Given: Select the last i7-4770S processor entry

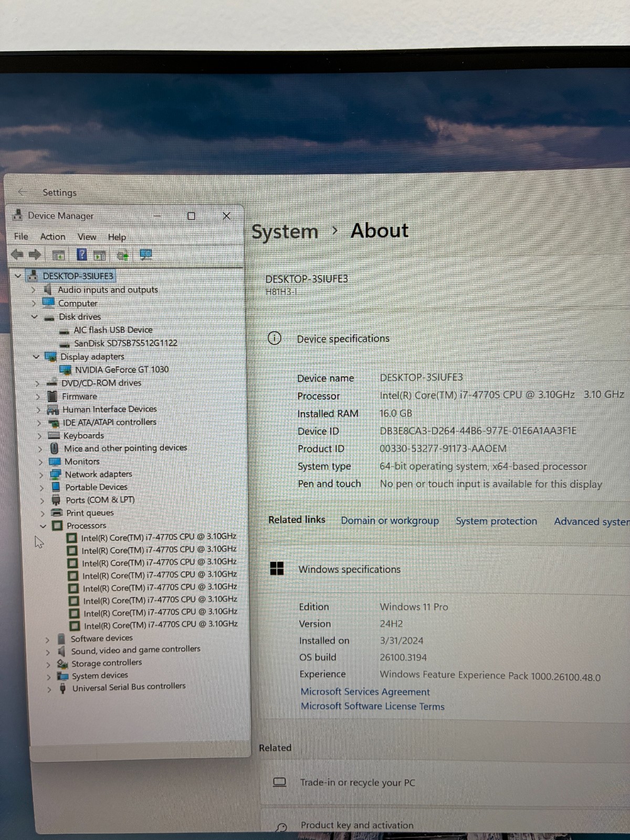Looking at the screenshot, I should point(161,625).
